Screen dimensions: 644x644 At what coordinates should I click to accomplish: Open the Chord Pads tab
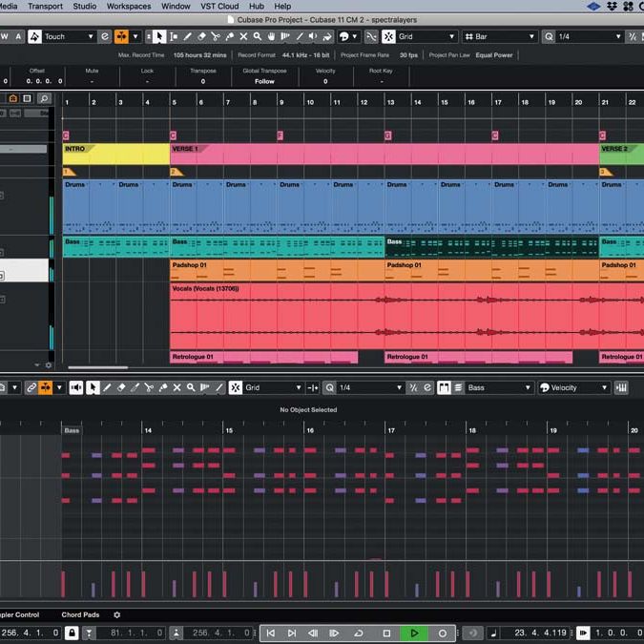(x=80, y=614)
